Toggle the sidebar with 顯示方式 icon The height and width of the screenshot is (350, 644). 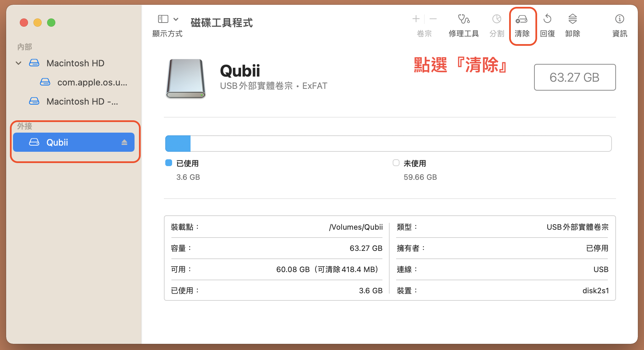coord(163,19)
